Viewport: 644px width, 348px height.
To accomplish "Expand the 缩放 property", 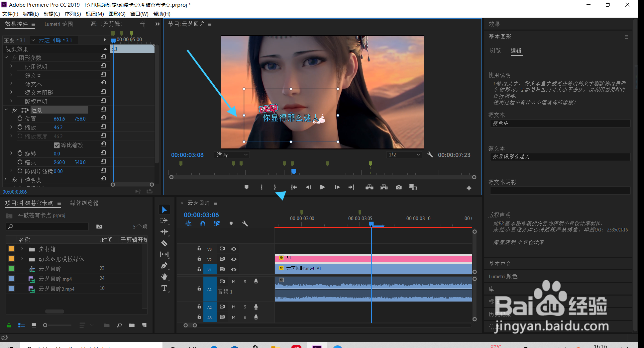I will point(11,127).
